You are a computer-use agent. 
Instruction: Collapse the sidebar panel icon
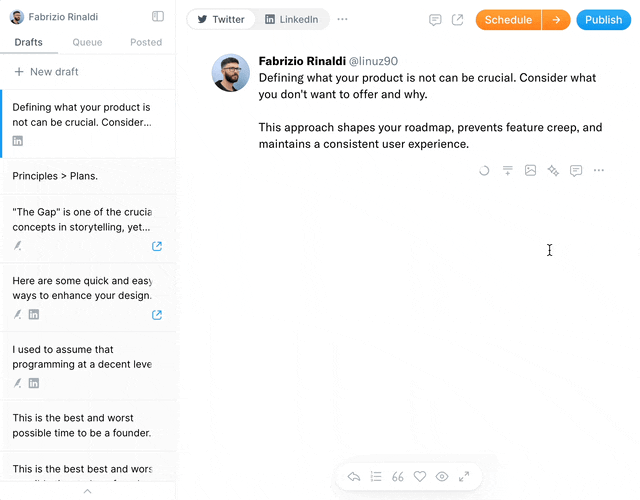[158, 17]
